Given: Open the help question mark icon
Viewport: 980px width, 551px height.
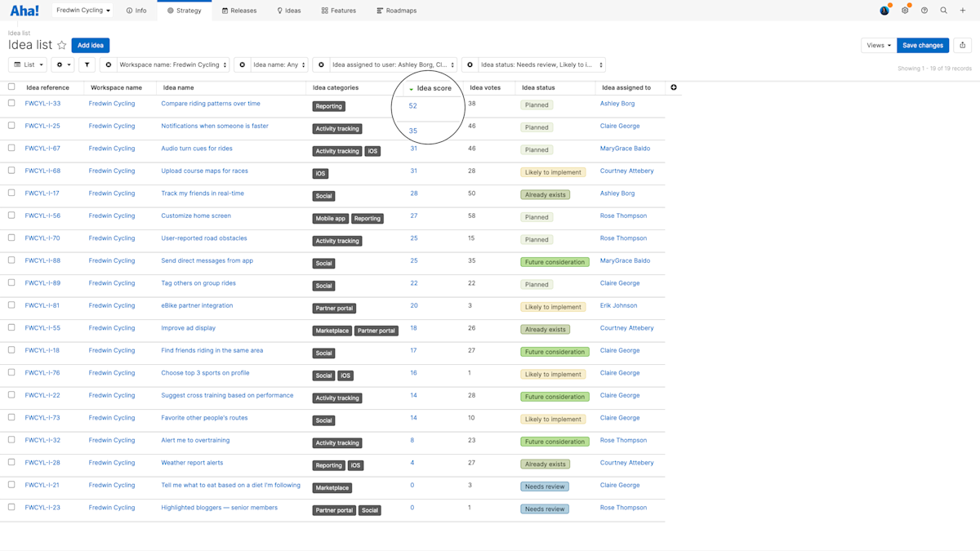Looking at the screenshot, I should tap(924, 10).
